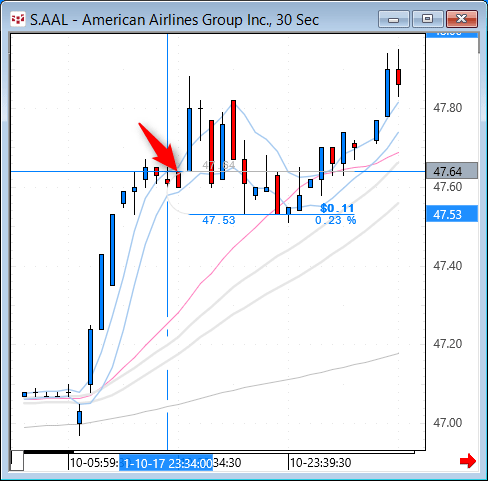Image resolution: width=488 pixels, height=481 pixels.
Task: Click the white box at time axis start
Action: click(x=17, y=460)
